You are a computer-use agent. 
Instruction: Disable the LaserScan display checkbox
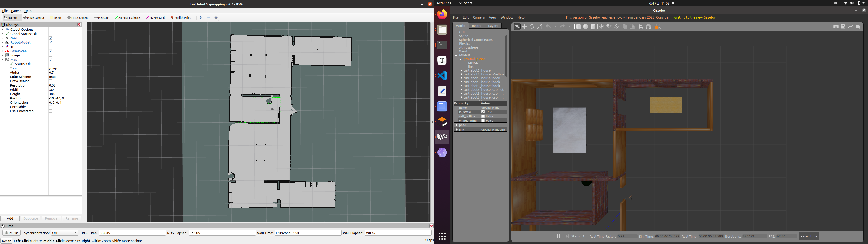tap(51, 51)
